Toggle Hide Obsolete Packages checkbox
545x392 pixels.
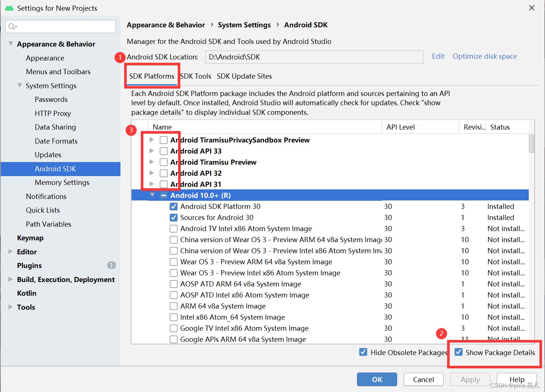pos(363,352)
